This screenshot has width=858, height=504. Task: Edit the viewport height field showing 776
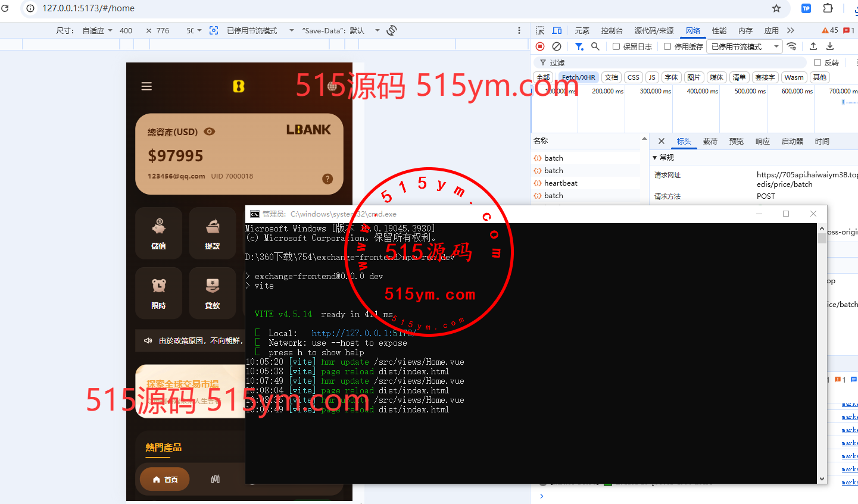click(163, 30)
